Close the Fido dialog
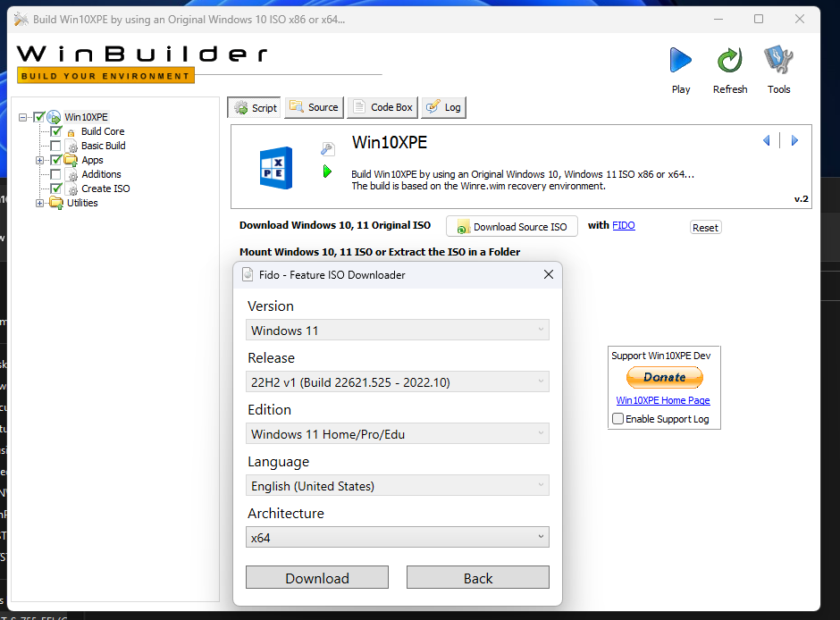Screen dimensions: 840x620 [549, 274]
